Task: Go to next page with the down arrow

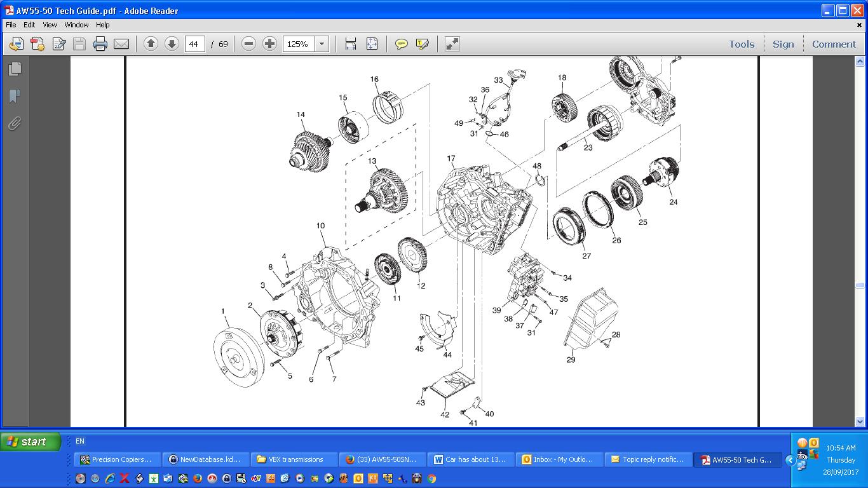Action: (172, 44)
